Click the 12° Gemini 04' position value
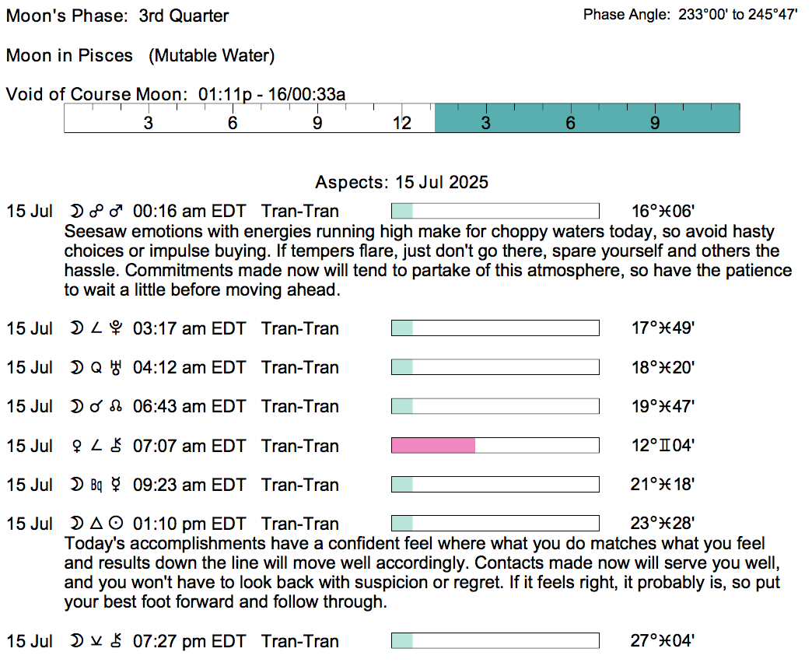The height and width of the screenshot is (666, 812). (663, 447)
